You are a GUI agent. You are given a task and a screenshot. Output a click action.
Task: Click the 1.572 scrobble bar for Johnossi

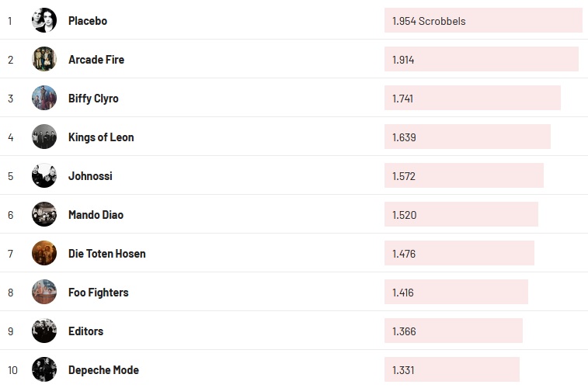coord(464,176)
